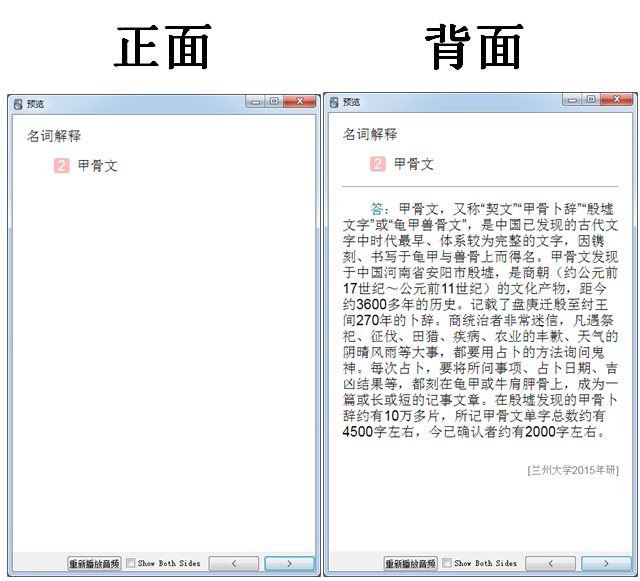Click 名词解释 heading in left window

pos(54,136)
